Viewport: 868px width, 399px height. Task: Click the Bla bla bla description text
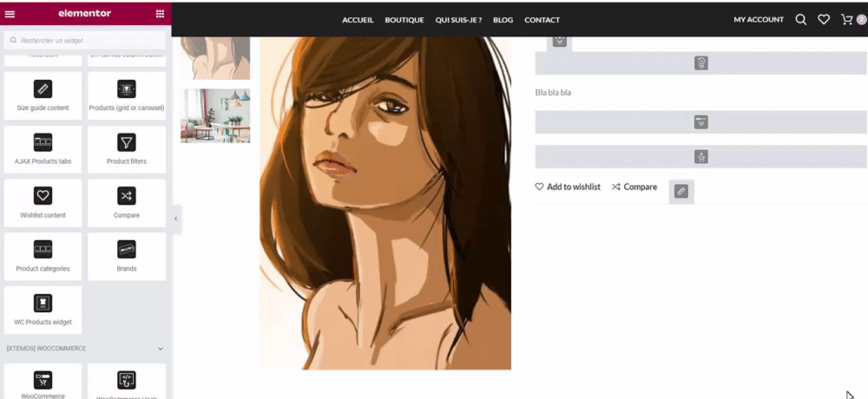pyautogui.click(x=553, y=93)
